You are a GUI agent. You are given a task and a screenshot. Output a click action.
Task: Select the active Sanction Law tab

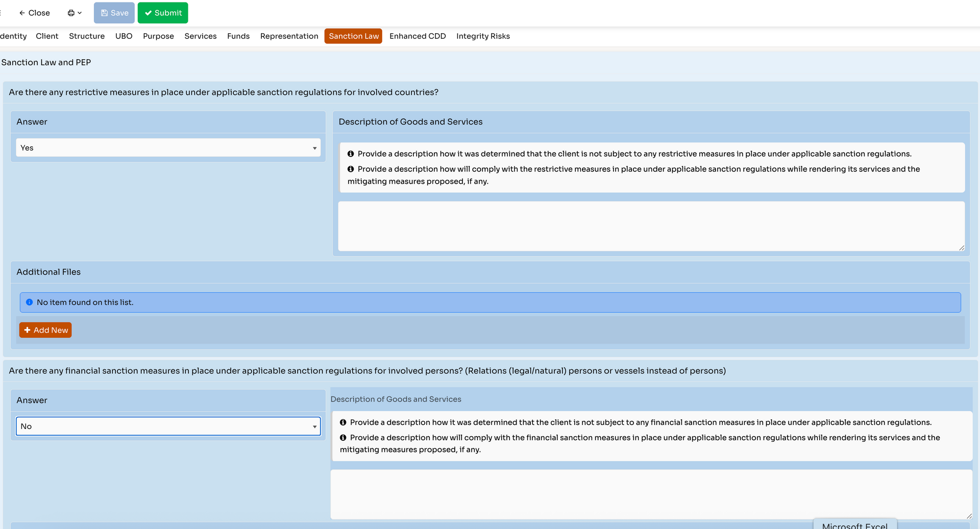coord(354,36)
